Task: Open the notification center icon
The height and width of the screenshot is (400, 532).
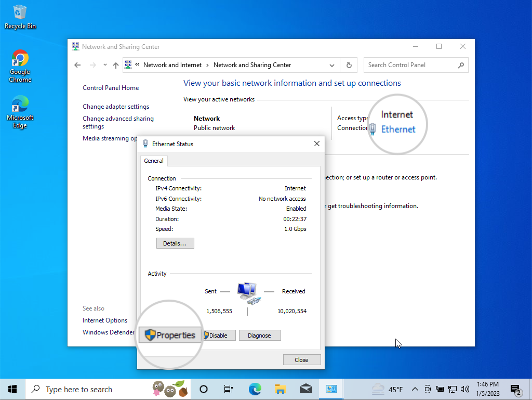Action: click(516, 390)
